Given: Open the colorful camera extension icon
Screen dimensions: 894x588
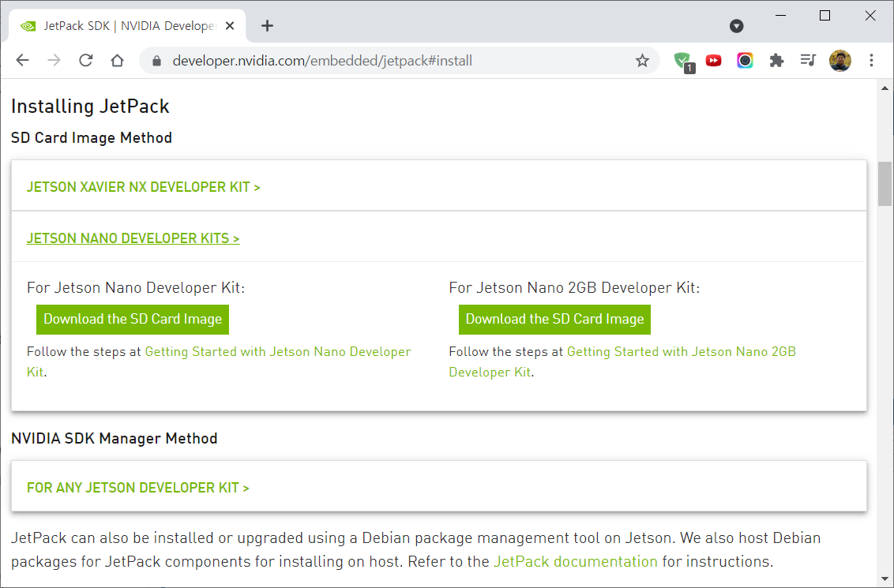Looking at the screenshot, I should [745, 61].
